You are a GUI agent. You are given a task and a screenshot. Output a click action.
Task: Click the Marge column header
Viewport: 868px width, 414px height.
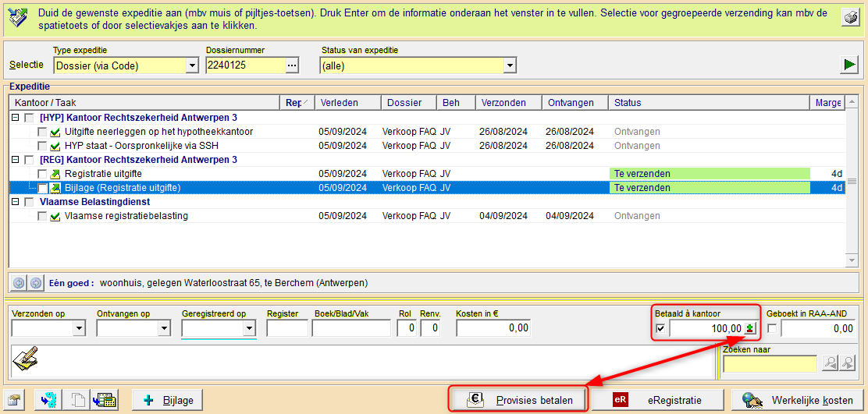pyautogui.click(x=827, y=103)
